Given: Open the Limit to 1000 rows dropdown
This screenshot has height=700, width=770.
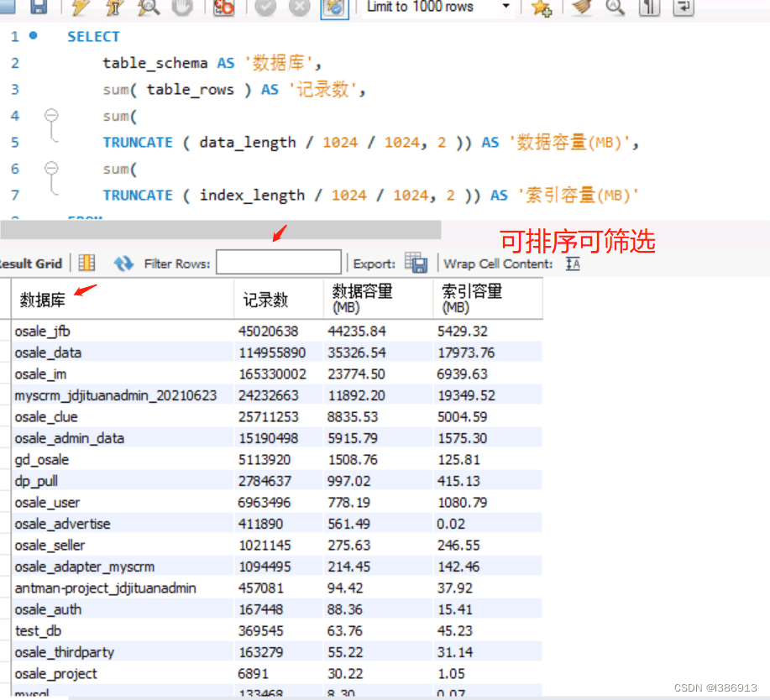Looking at the screenshot, I should point(437,7).
